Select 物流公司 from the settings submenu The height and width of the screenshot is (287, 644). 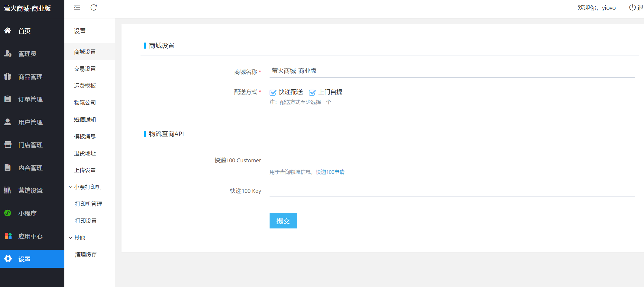pyautogui.click(x=85, y=103)
